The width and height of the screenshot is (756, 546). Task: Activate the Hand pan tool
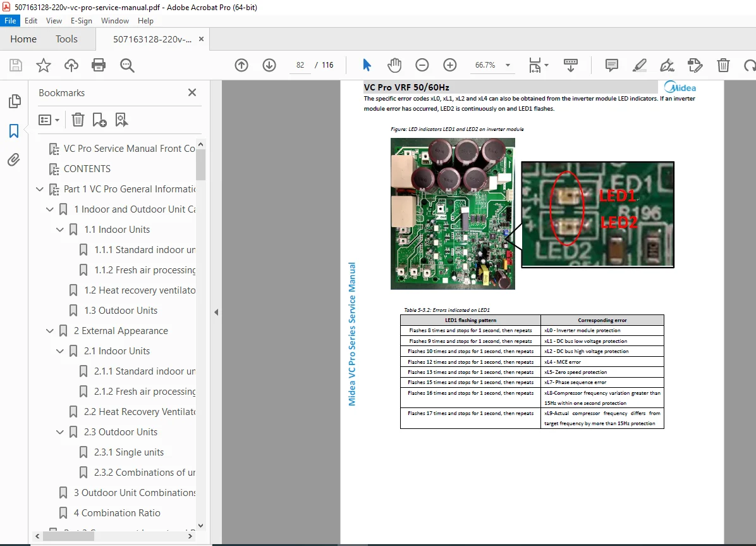point(394,65)
